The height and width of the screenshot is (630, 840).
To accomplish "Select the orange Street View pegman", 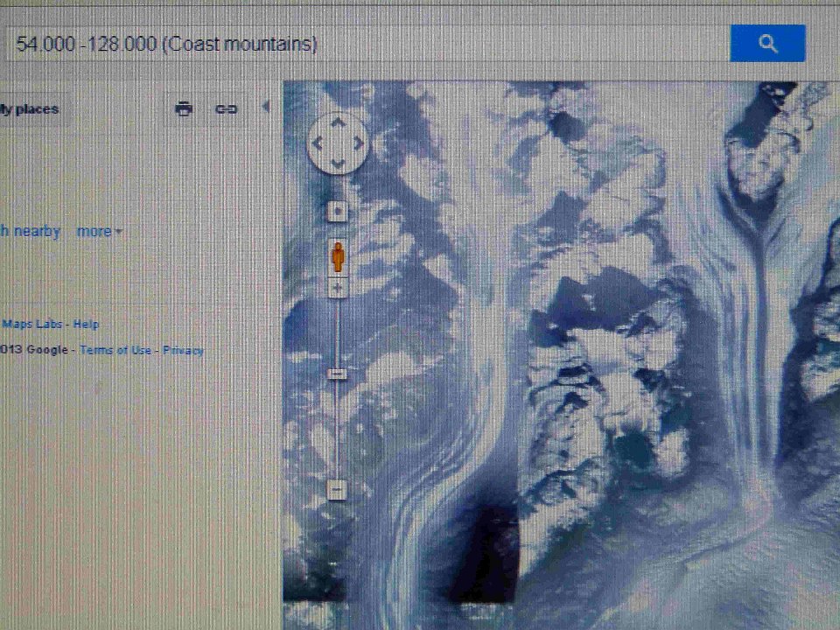I will coord(338,257).
